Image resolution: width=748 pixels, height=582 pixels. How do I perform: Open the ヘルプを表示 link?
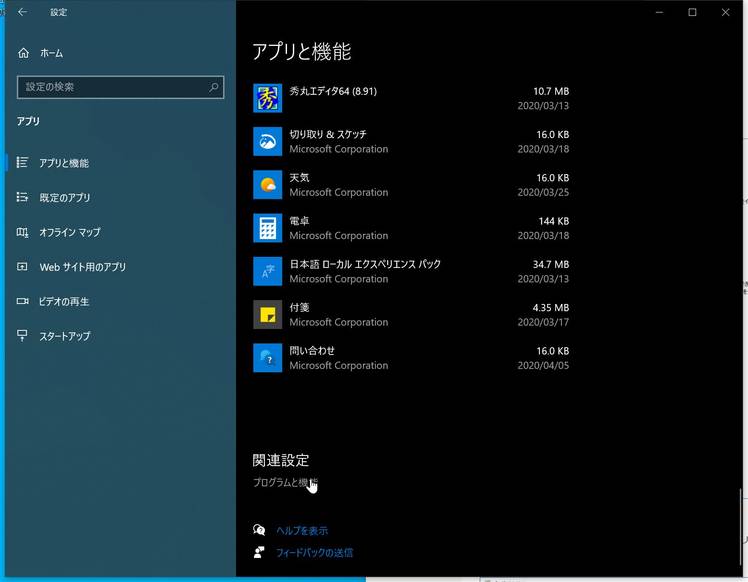tap(302, 530)
